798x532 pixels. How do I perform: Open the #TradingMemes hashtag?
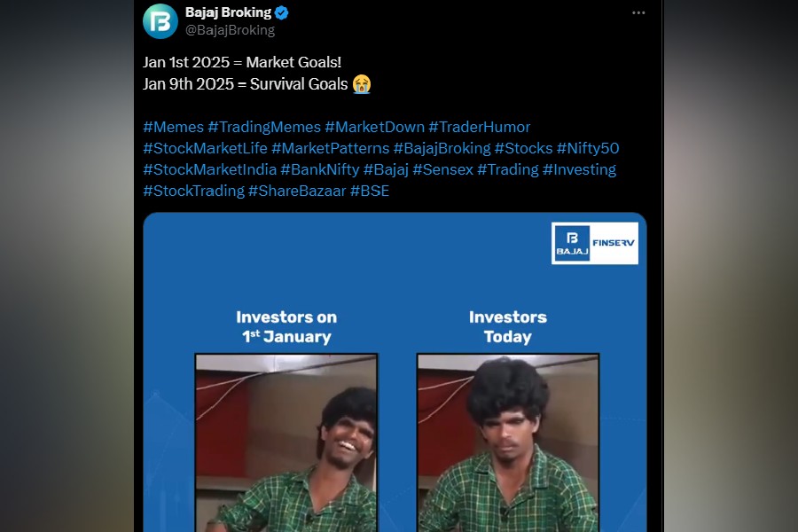point(264,127)
